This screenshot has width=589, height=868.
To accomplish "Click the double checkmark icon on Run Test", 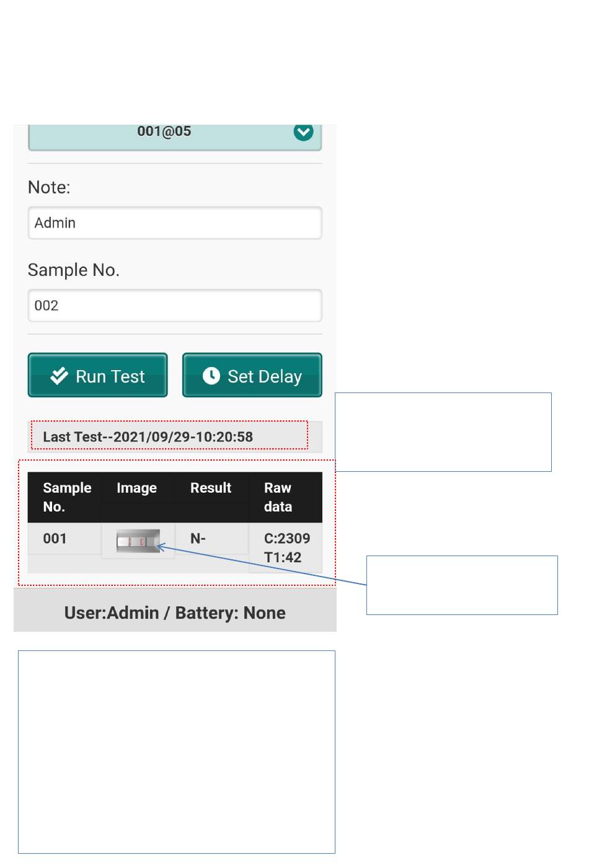I will (59, 376).
